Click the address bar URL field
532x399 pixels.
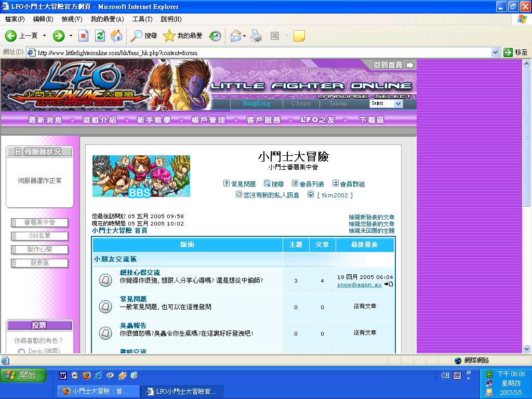pyautogui.click(x=260, y=52)
